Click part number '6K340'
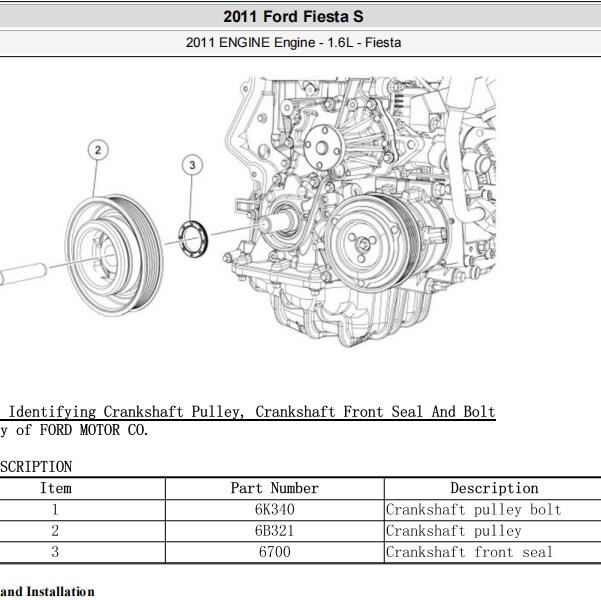Screen dimensions: 601x600 274,510
